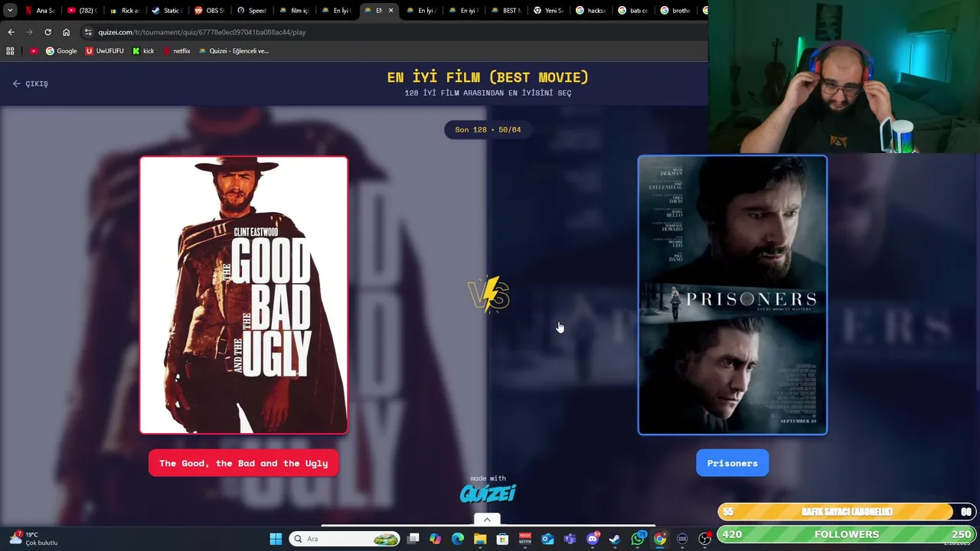Switch to the 'Speed' tab

click(251, 11)
